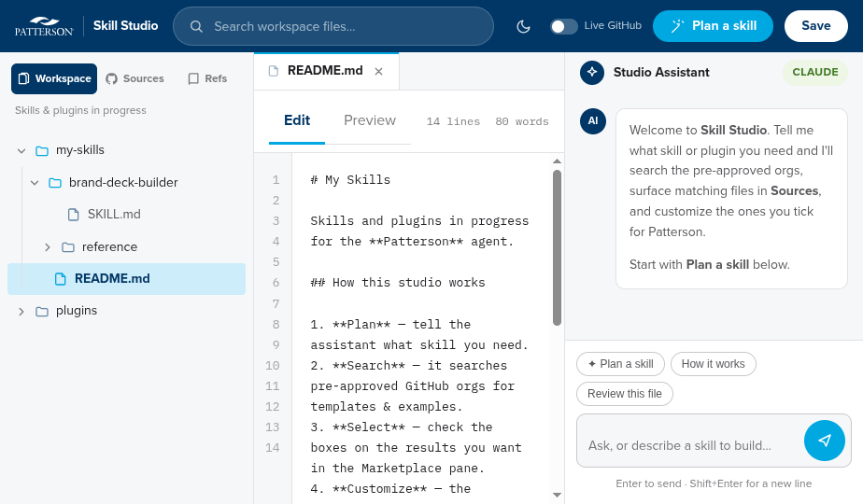This screenshot has height=504, width=863.
Task: Switch to the Sources tab
Action: pos(134,78)
